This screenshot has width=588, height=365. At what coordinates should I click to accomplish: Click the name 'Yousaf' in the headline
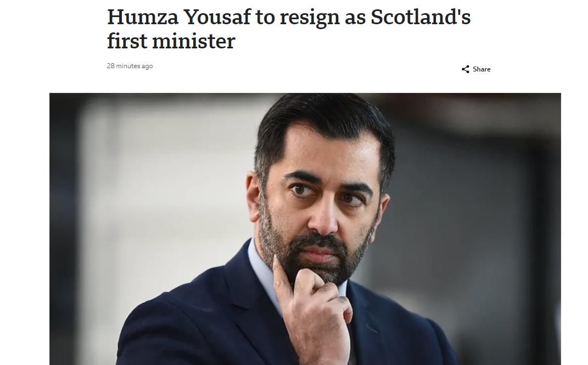point(217,17)
